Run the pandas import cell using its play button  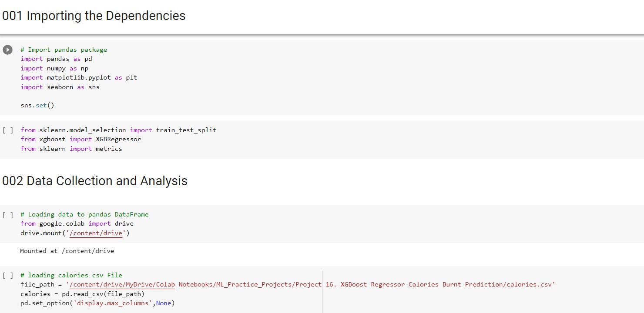coord(7,50)
